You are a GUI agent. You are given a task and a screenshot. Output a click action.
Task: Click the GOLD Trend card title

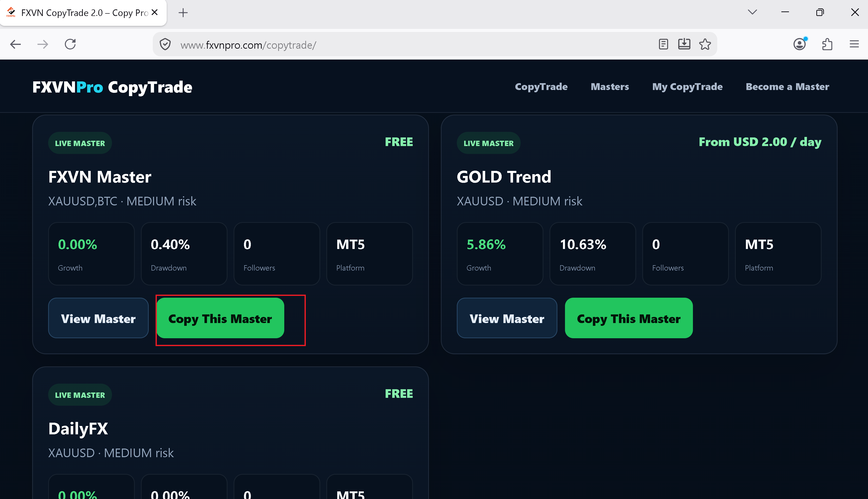(504, 177)
